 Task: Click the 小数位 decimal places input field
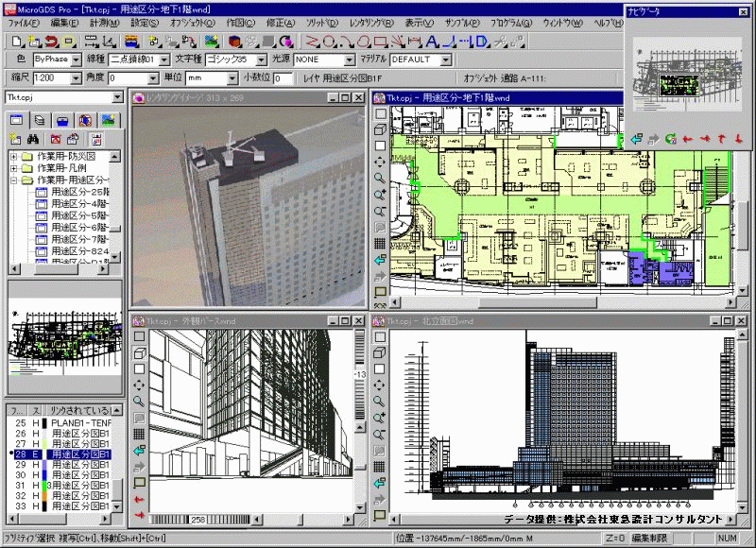tap(283, 78)
